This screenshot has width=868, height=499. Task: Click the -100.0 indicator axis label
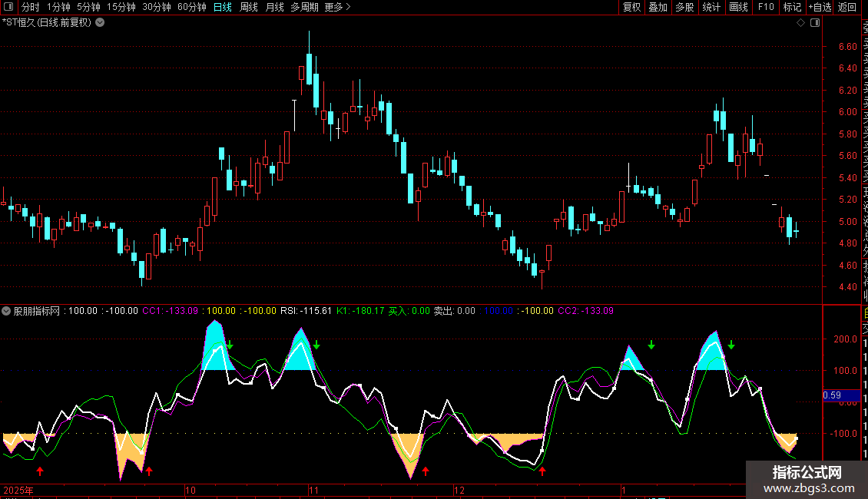(x=843, y=434)
